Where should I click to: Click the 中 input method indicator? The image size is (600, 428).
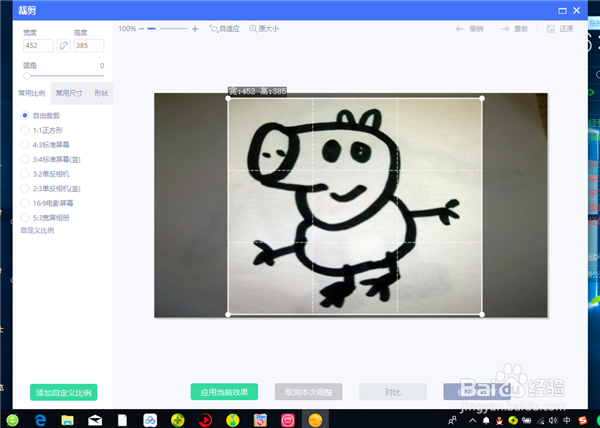click(567, 420)
